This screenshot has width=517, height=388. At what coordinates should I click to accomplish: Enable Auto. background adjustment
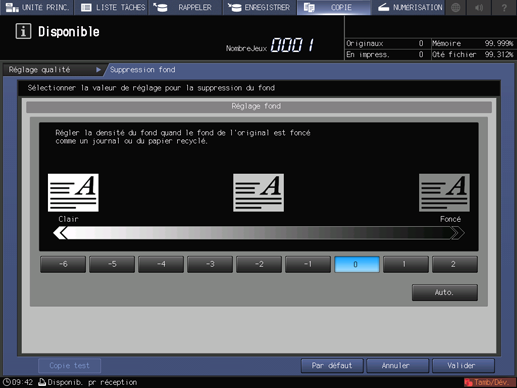(445, 292)
